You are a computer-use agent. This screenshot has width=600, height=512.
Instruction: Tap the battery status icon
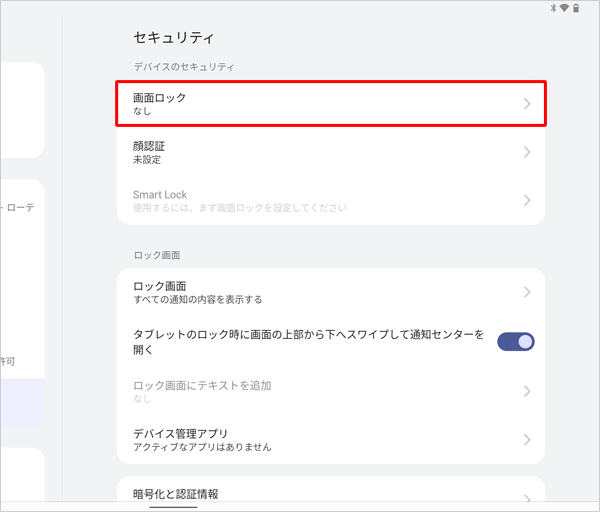[x=576, y=8]
